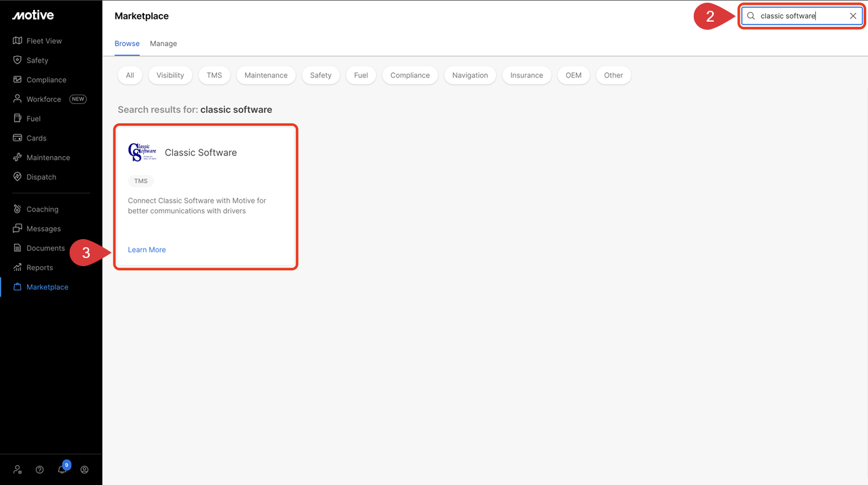Switch to the Manage tab
The width and height of the screenshot is (868, 485).
[163, 43]
